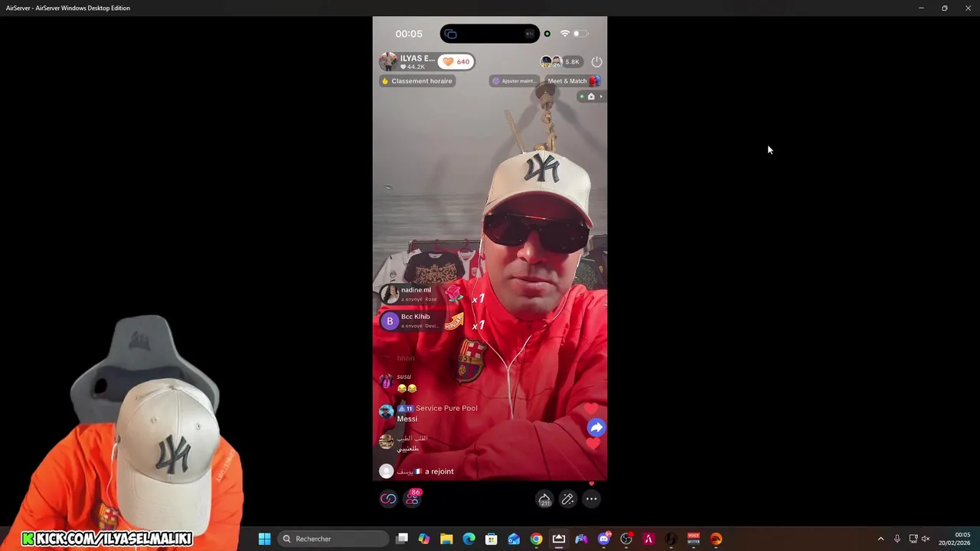The width and height of the screenshot is (980, 551).
Task: Open the game controller app icon
Action: coord(581,539)
